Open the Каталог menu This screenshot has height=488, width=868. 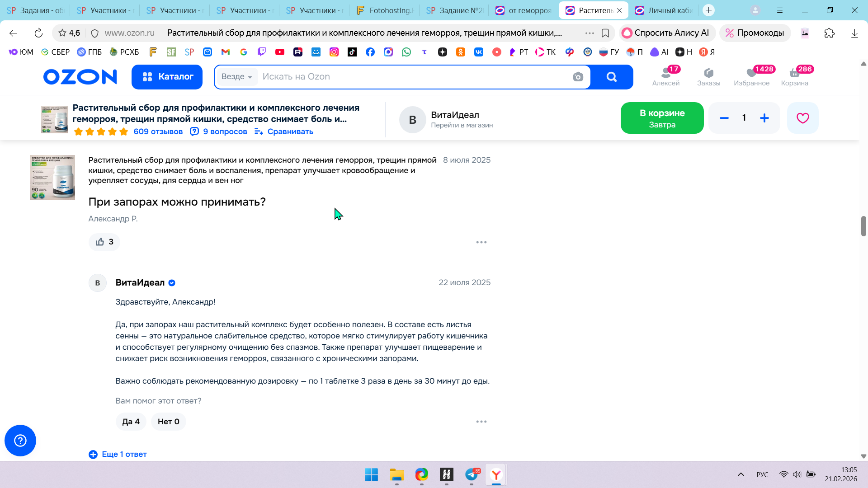167,77
